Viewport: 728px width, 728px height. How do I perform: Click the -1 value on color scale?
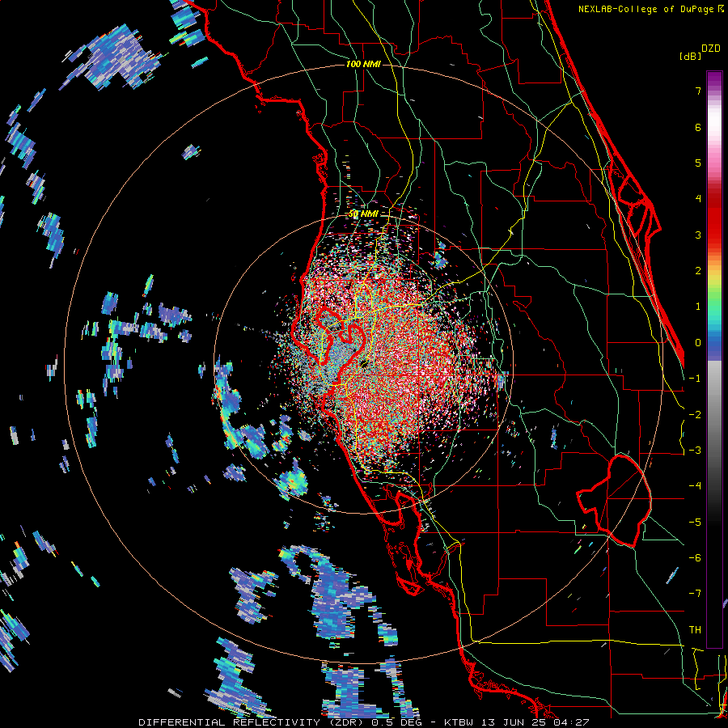(695, 379)
